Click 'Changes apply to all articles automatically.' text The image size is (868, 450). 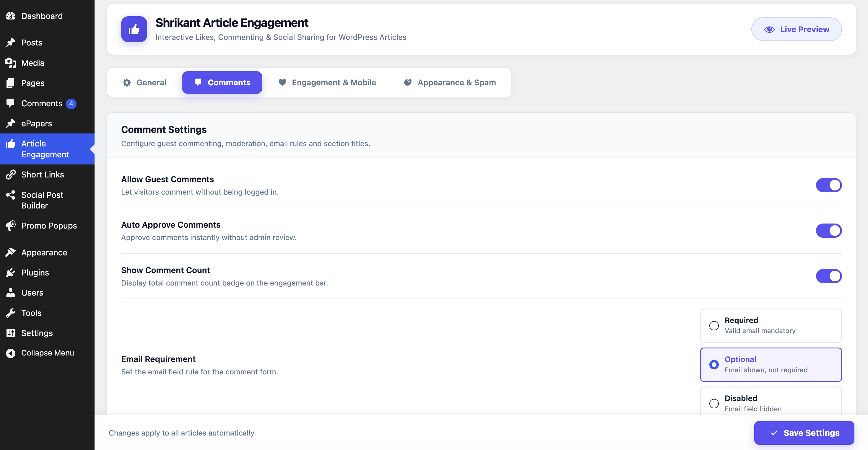point(182,433)
